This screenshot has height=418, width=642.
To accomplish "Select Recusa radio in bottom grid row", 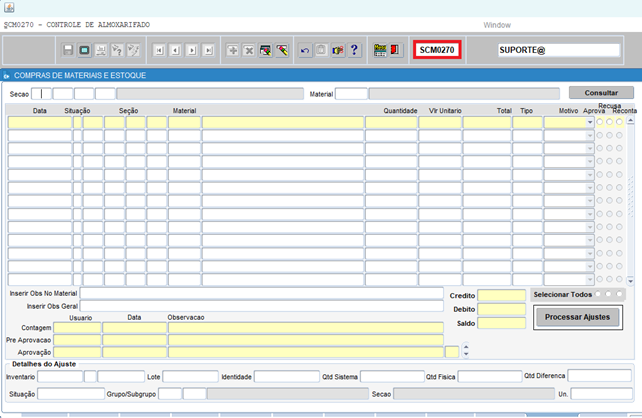I will tap(610, 279).
